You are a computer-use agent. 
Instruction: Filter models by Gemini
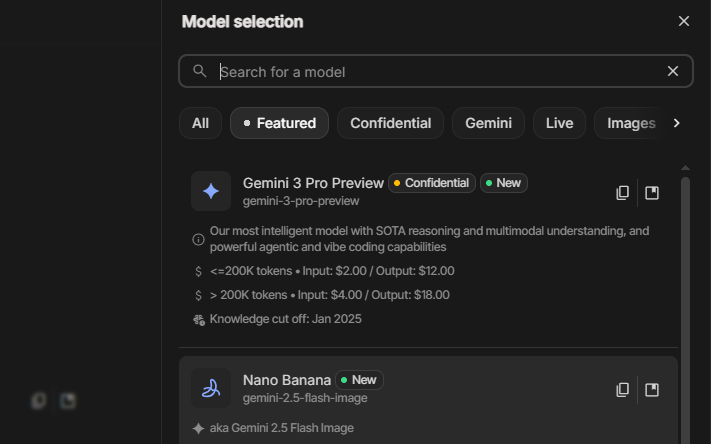[x=488, y=123]
